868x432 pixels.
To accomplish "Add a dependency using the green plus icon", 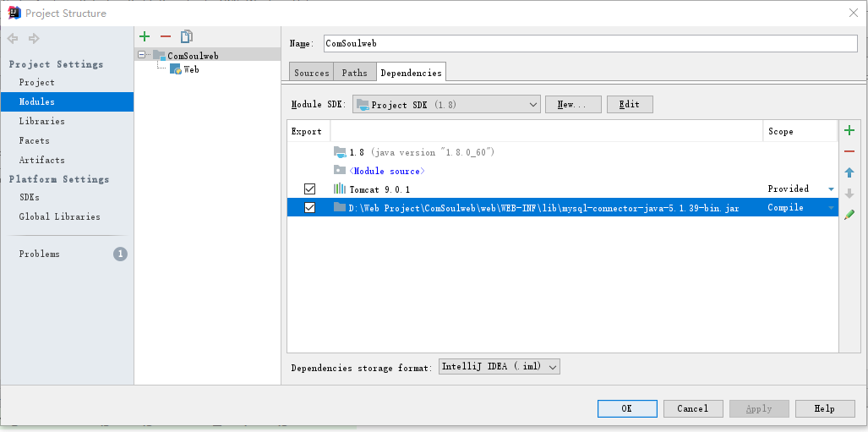I will point(849,131).
